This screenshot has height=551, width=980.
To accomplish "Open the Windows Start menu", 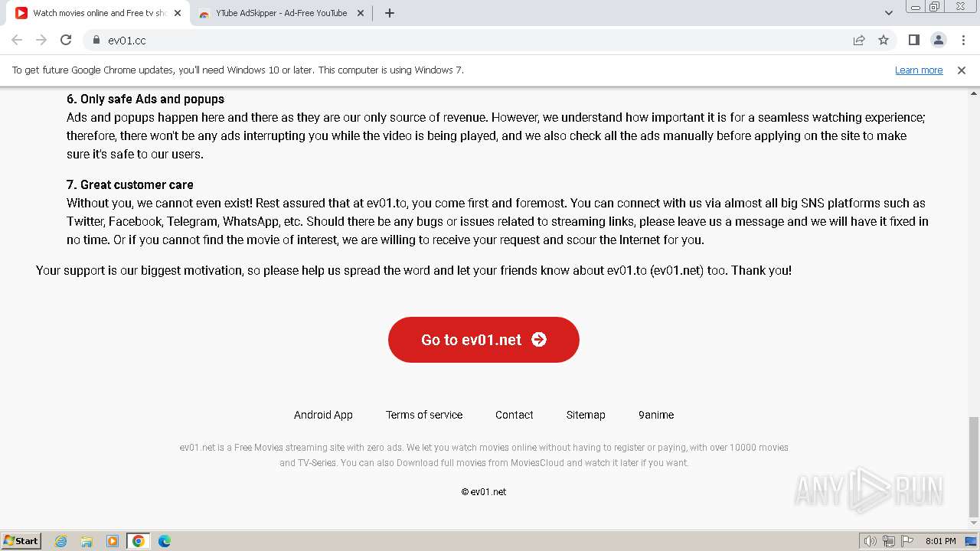I will pos(21,540).
